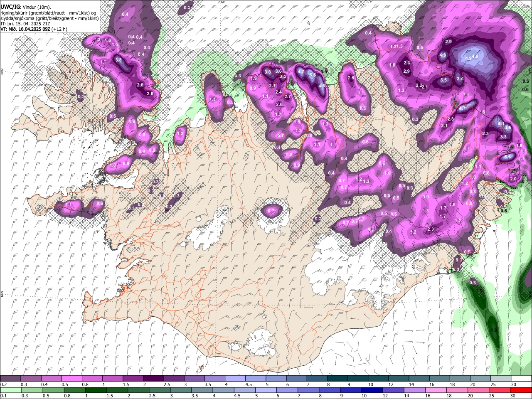Click the '15W' longitude label
Screen dimensions: 532x399
pos(440,2)
